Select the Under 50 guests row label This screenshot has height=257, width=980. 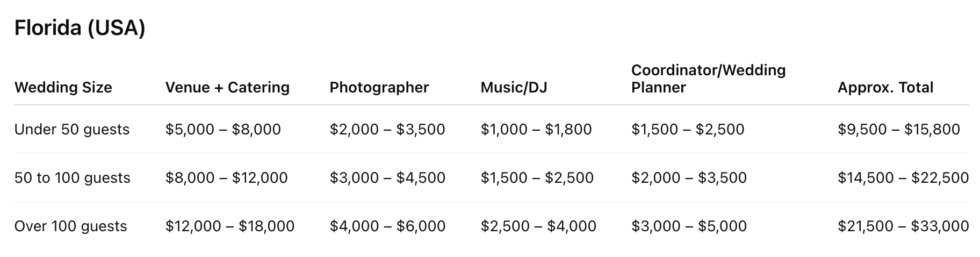(x=72, y=130)
